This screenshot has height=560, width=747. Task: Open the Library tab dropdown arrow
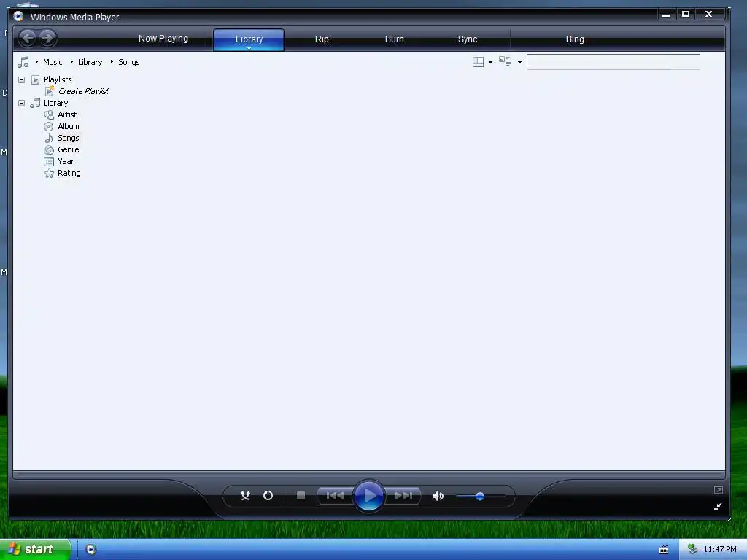[x=249, y=48]
